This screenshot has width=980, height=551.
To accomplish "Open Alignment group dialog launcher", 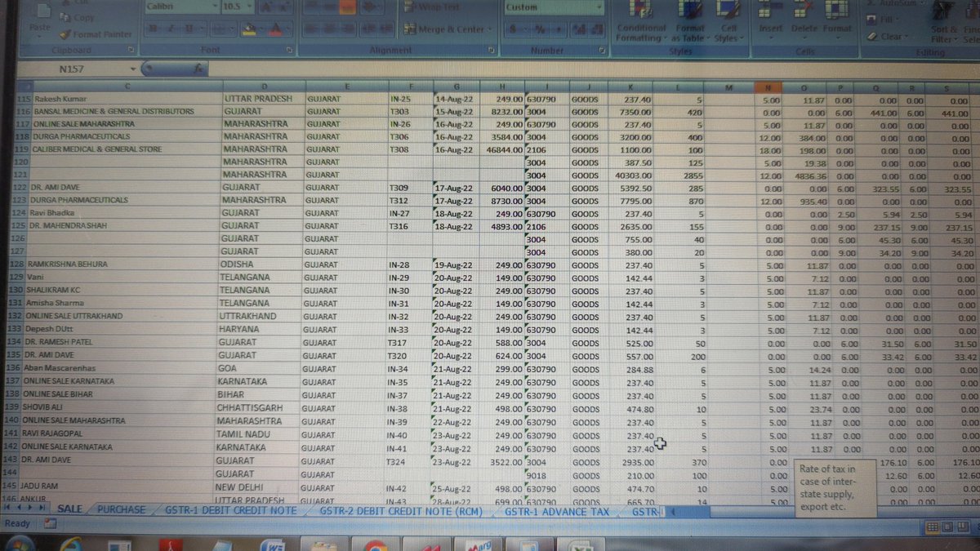I will pos(490,50).
